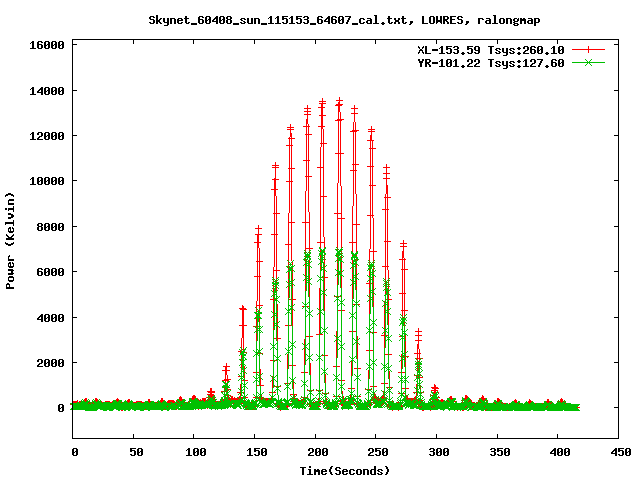
Task: Click y-axis tick label 14000
Action: pos(47,91)
